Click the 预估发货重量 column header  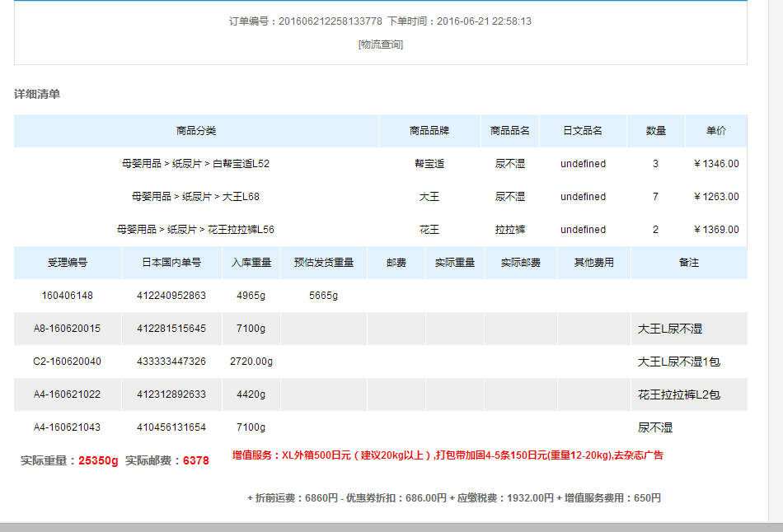pyautogui.click(x=324, y=263)
